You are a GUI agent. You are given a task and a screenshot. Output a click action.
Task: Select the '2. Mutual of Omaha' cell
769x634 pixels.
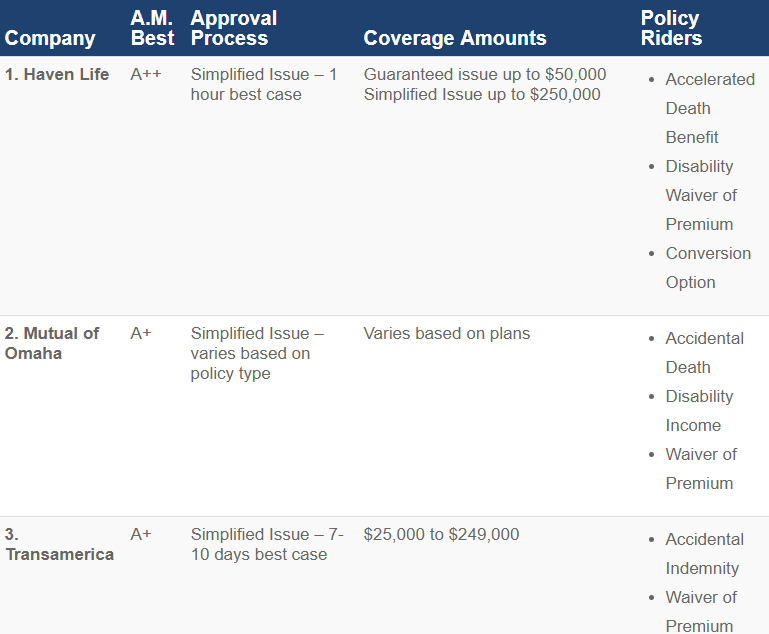pyautogui.click(x=51, y=343)
